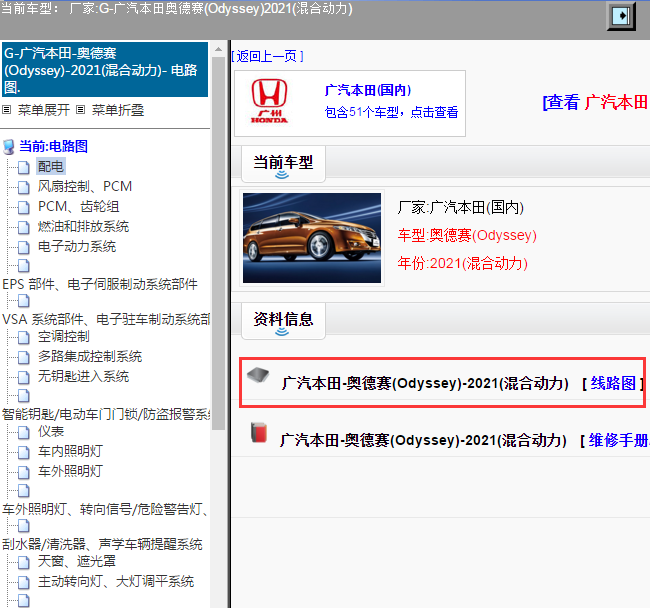Open 多路集成控制系统 in the tree

pyautogui.click(x=90, y=356)
